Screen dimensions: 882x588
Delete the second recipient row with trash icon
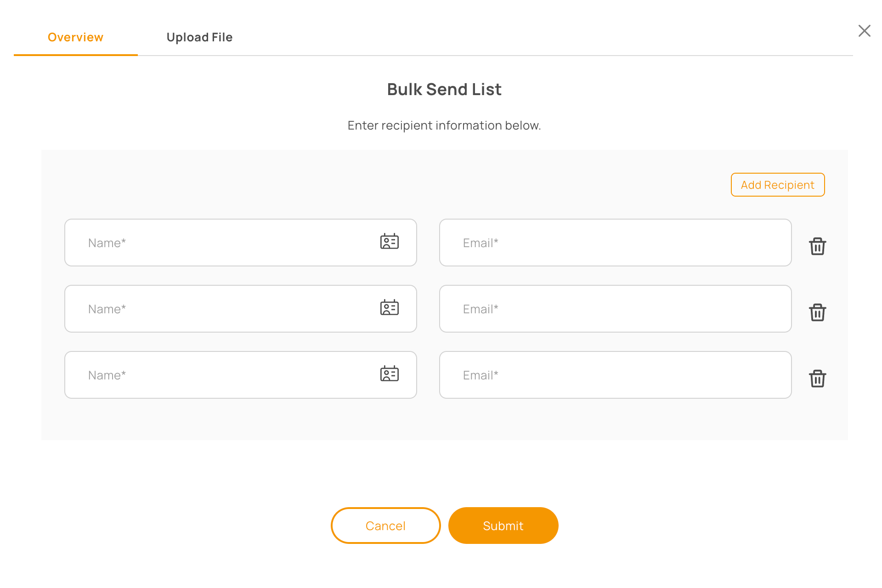[817, 312]
